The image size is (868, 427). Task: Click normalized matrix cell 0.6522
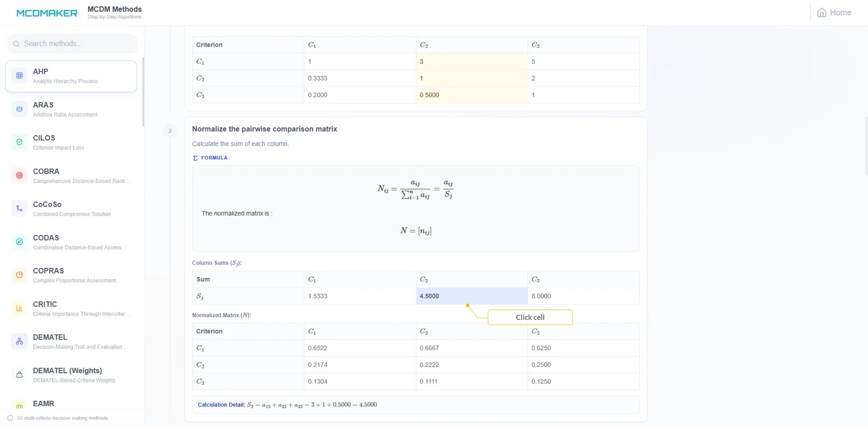360,348
